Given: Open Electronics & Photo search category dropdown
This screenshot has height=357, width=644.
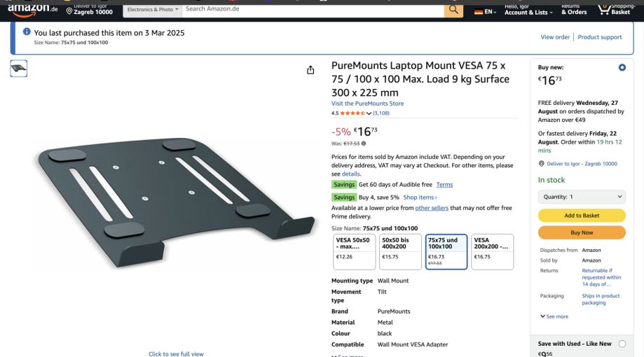Looking at the screenshot, I should [152, 9].
